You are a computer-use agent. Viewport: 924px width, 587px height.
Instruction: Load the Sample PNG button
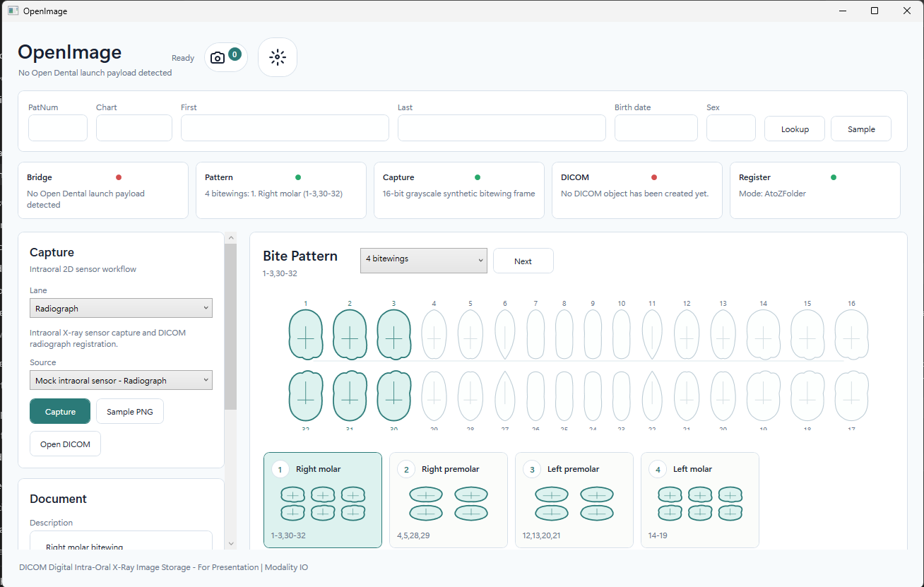point(130,411)
